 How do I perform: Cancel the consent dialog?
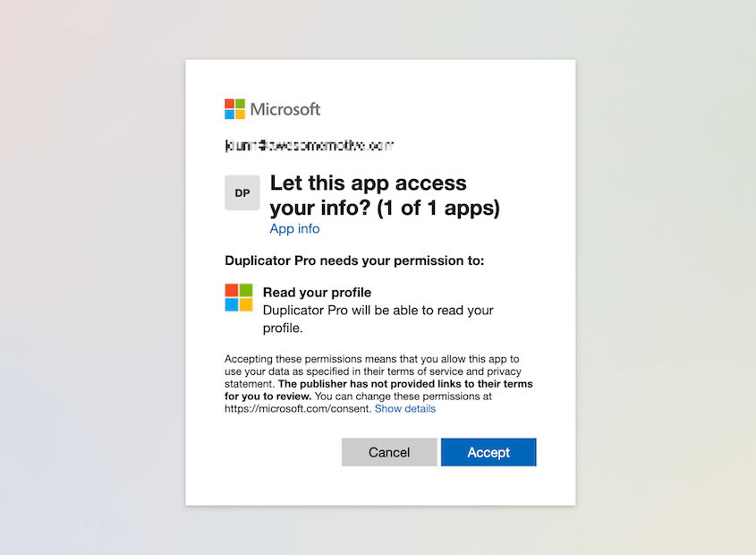click(x=389, y=452)
